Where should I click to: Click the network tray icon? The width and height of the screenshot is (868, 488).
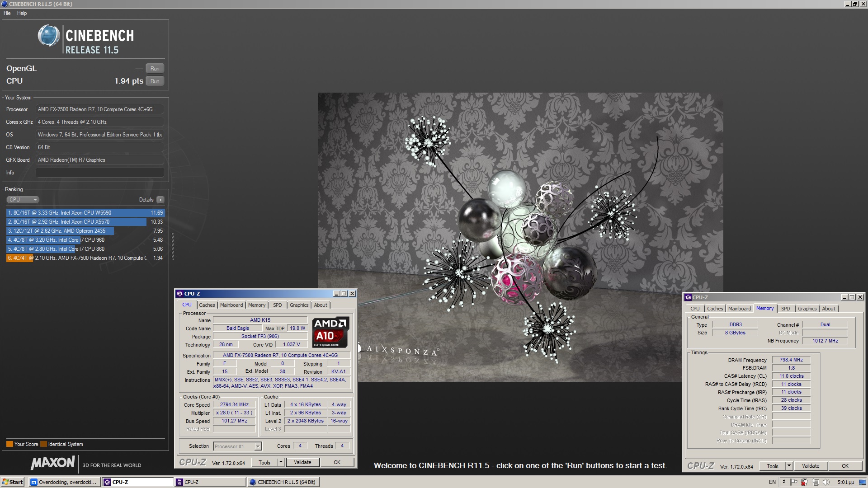tap(815, 482)
